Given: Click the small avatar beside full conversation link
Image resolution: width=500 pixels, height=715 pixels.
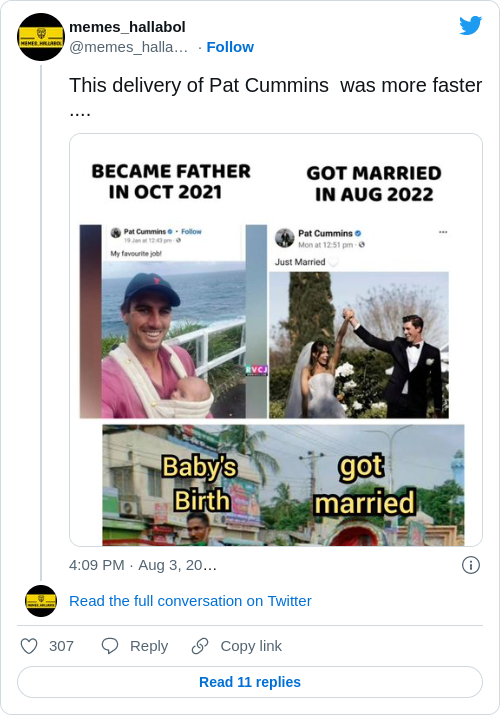Looking at the screenshot, I should [41, 601].
